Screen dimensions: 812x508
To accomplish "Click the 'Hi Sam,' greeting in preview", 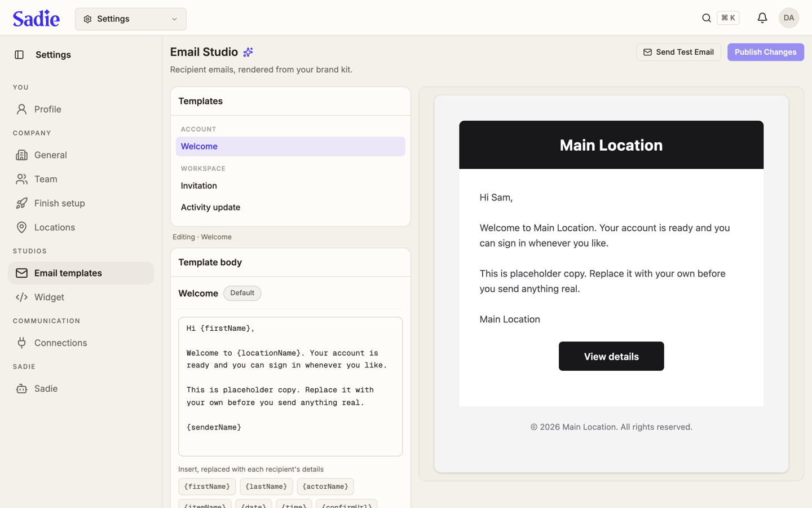I will 496,198.
